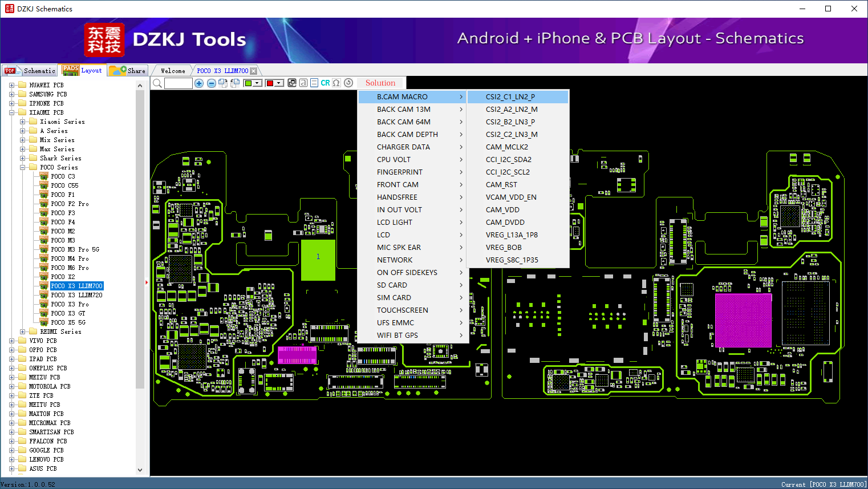The image size is (868, 489).
Task: Click the folder icon beside ONEPLUS PCB
Action: pyautogui.click(x=22, y=368)
